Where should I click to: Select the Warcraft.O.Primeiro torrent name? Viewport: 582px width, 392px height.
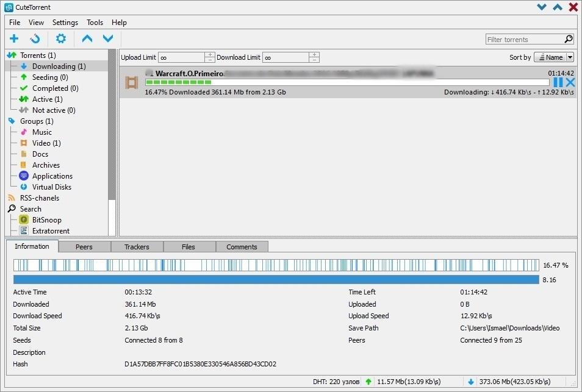point(189,73)
